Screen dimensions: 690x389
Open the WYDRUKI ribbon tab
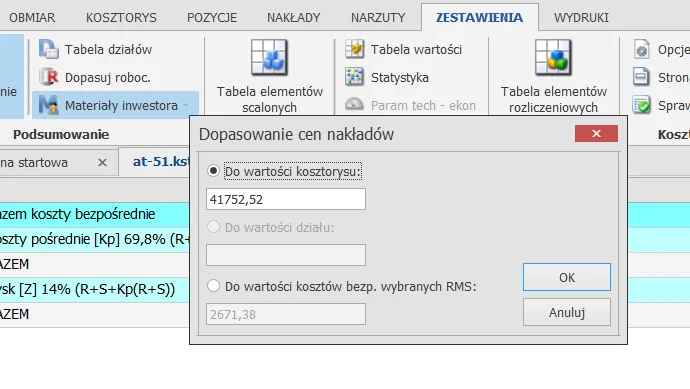pos(581,18)
